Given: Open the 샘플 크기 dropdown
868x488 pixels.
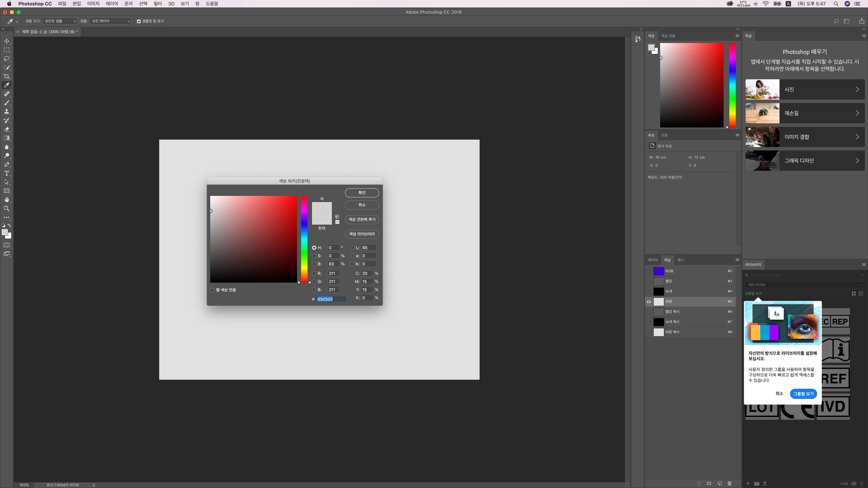Looking at the screenshot, I should (60, 21).
